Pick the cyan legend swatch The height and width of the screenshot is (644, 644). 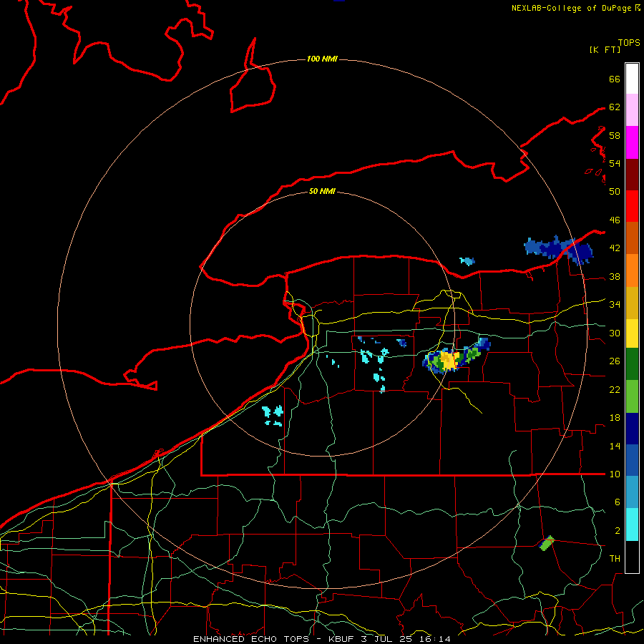[632, 525]
